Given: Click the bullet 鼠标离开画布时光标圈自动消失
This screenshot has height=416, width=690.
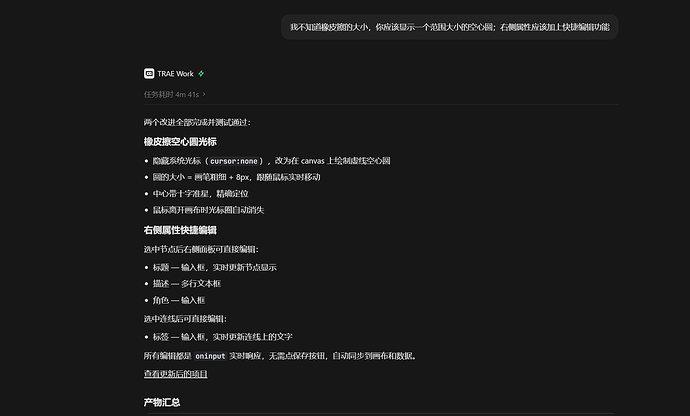Looking at the screenshot, I should (209, 210).
